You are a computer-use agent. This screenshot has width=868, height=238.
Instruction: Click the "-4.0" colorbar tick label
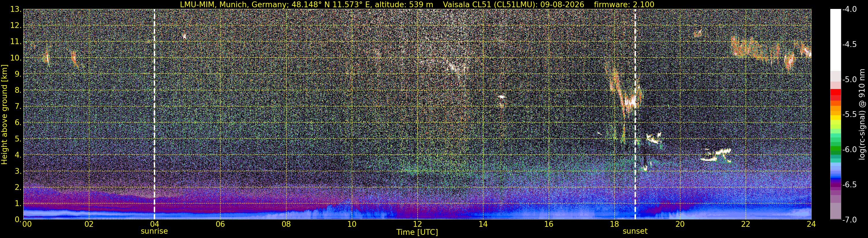click(850, 9)
